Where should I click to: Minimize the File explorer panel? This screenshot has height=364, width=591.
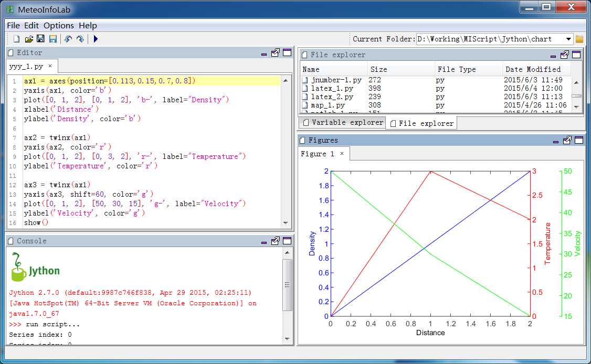tap(553, 56)
